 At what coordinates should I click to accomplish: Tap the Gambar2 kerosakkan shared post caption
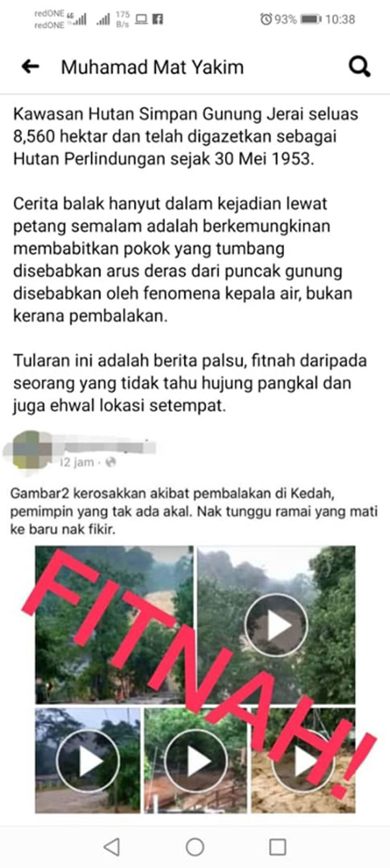(194, 512)
